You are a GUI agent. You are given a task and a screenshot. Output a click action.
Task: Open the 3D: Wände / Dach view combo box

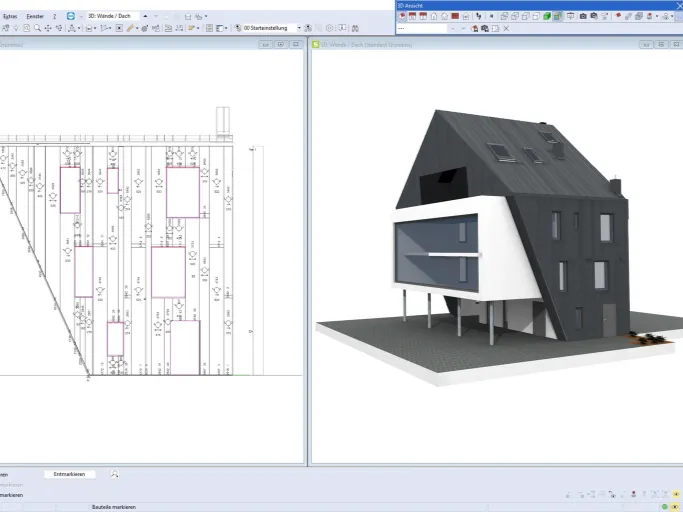coord(113,16)
